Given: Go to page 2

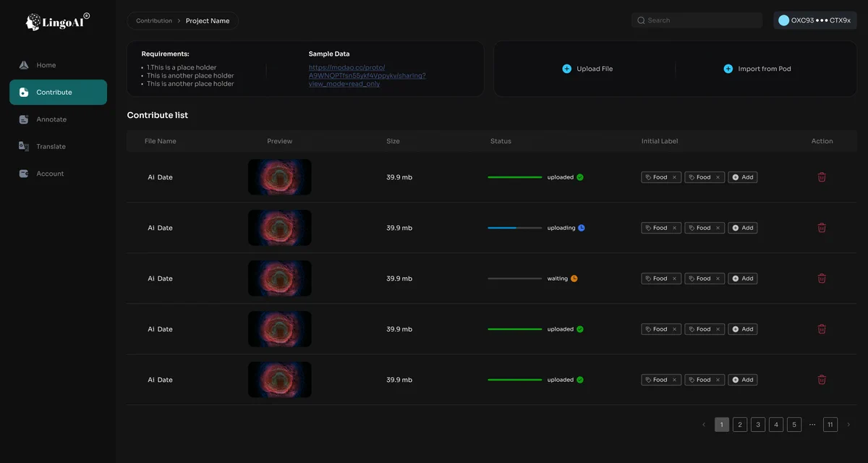Looking at the screenshot, I should tap(740, 425).
